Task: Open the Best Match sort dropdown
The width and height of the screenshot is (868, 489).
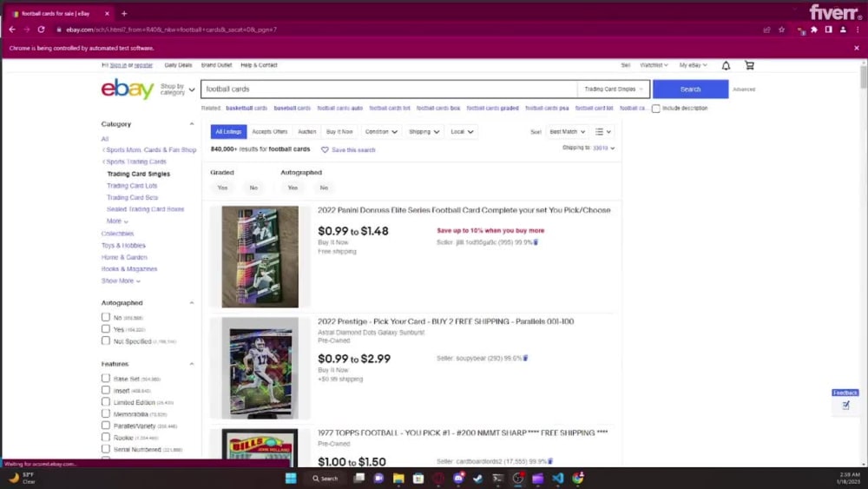Action: tap(568, 132)
